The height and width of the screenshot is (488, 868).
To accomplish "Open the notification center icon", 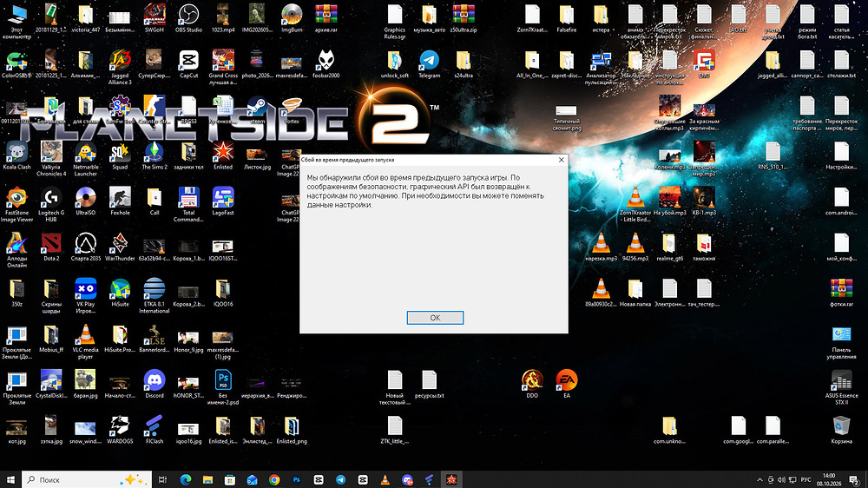I will point(854,479).
